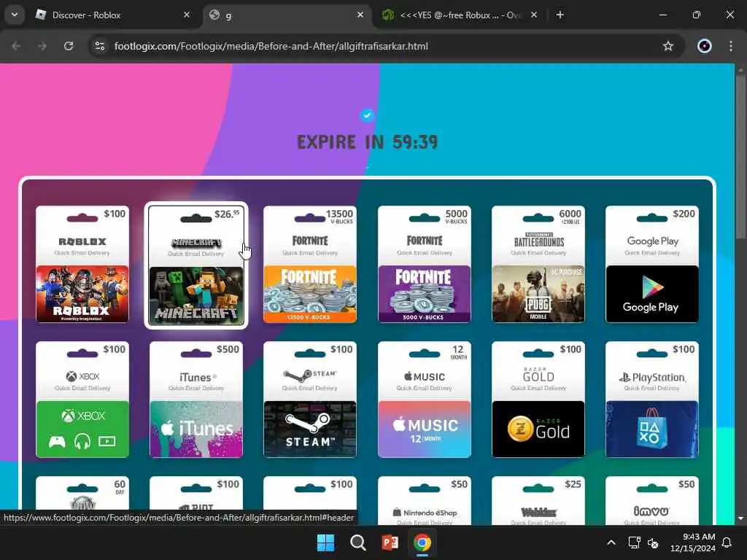
Task: Switch to the tab titled g
Action: [287, 15]
